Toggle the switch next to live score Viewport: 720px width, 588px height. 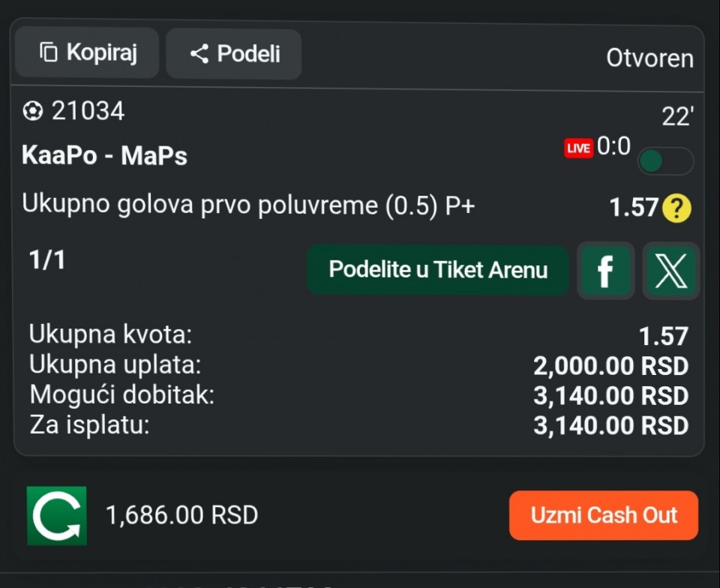coord(665,161)
